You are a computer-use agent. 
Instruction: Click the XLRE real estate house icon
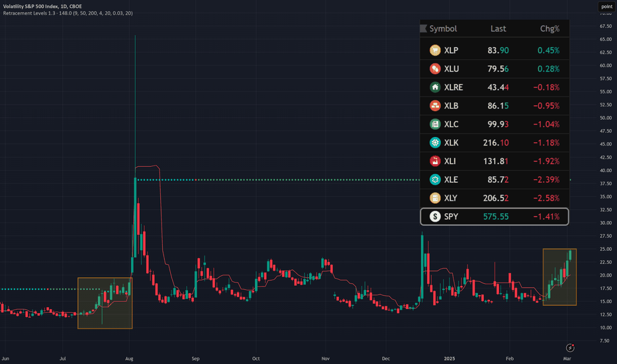pos(435,87)
